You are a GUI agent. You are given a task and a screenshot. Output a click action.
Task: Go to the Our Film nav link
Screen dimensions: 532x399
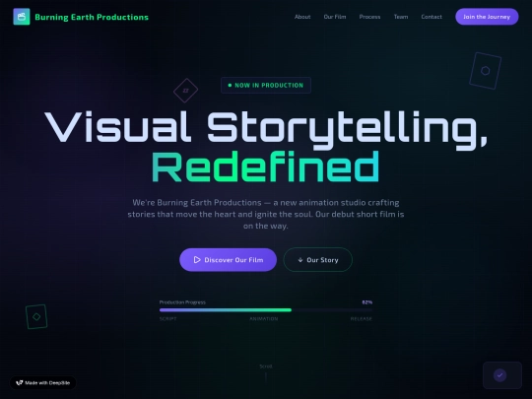[335, 17]
